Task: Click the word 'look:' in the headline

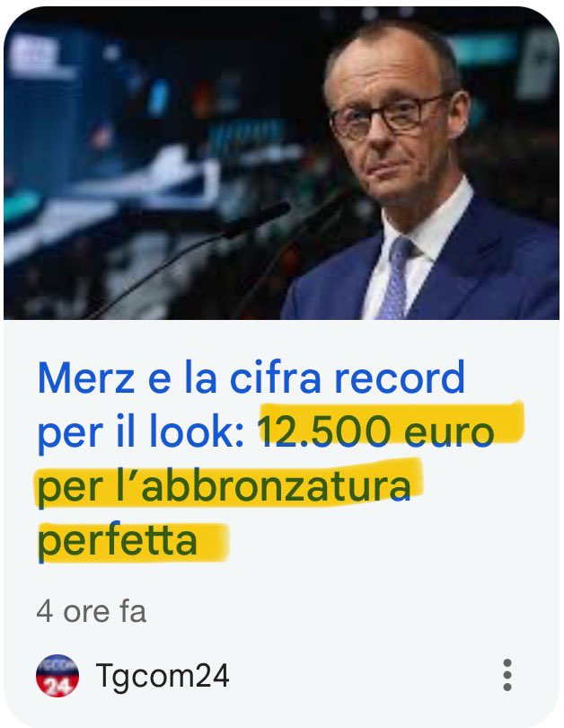Action: click(197, 432)
